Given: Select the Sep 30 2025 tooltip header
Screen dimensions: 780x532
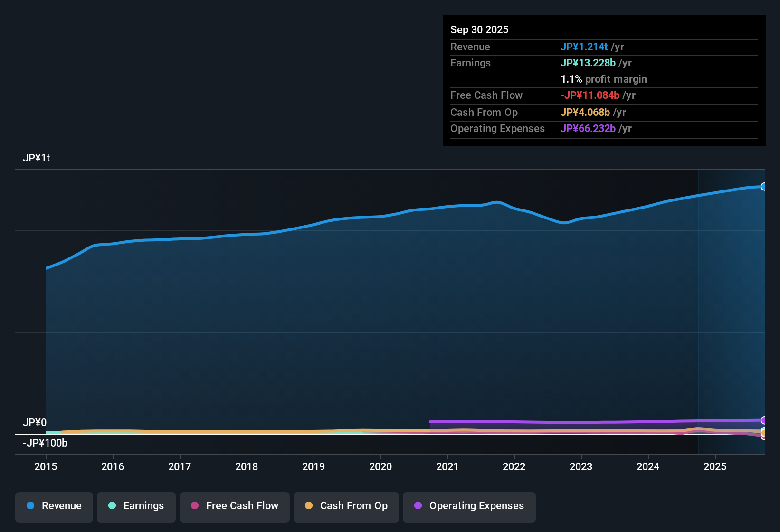Looking at the screenshot, I should pos(479,29).
